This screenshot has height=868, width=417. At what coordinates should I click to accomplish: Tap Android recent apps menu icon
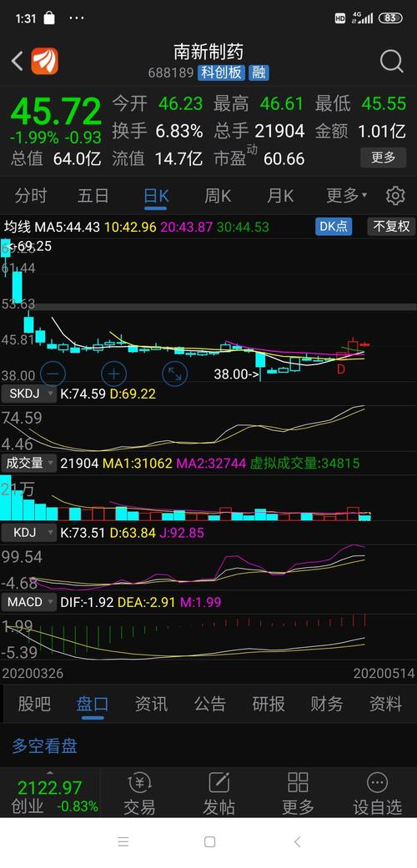pyautogui.click(x=123, y=842)
